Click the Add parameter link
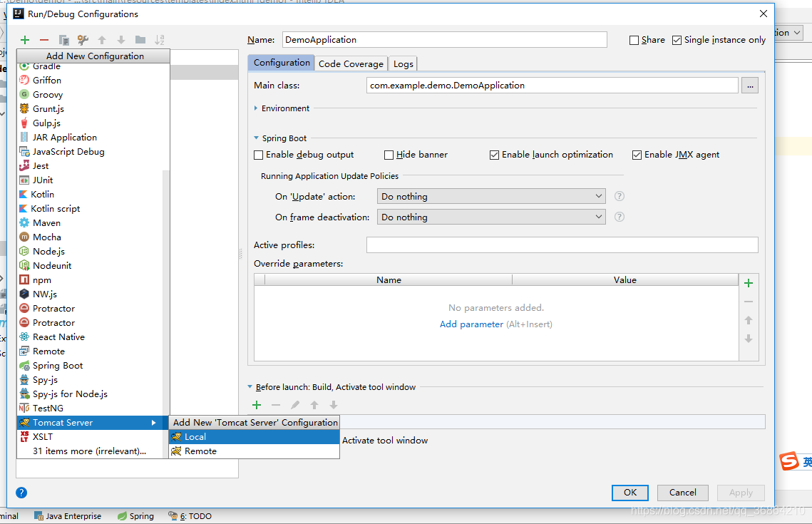The image size is (812, 524). (x=471, y=324)
